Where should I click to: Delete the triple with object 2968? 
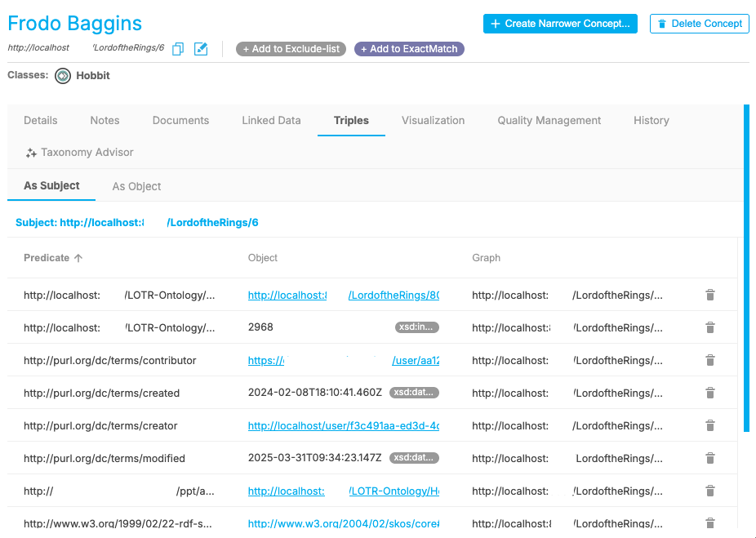pos(710,327)
